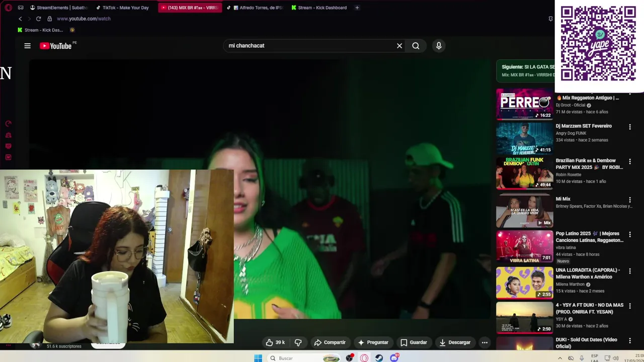
Task: Clear the search box text with X
Action: [x=399, y=46]
